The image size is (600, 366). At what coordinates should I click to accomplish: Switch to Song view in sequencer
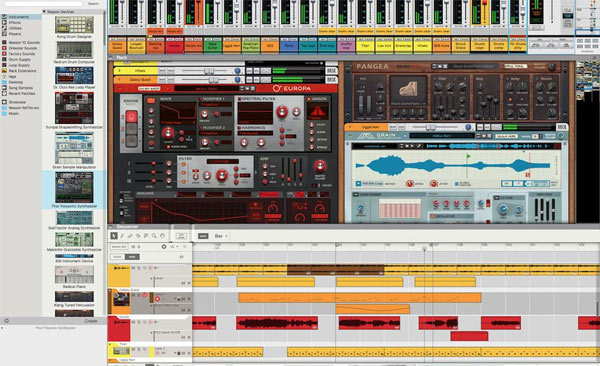pyautogui.click(x=132, y=257)
